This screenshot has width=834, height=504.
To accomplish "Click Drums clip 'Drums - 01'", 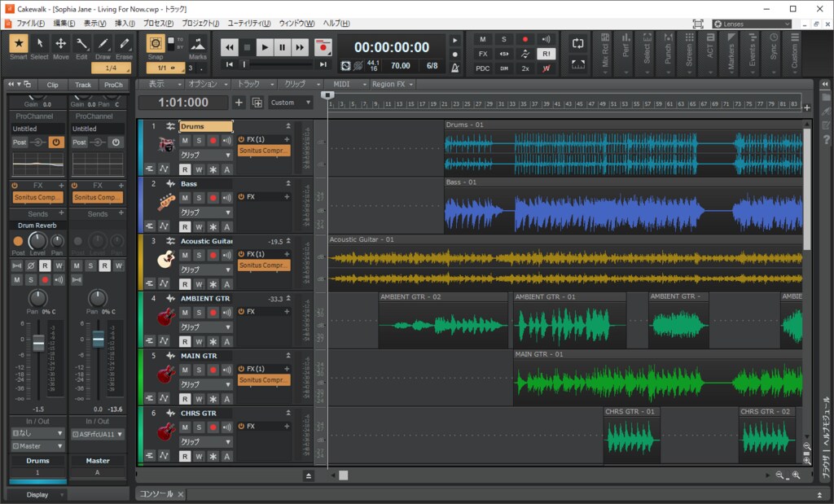I will point(623,148).
